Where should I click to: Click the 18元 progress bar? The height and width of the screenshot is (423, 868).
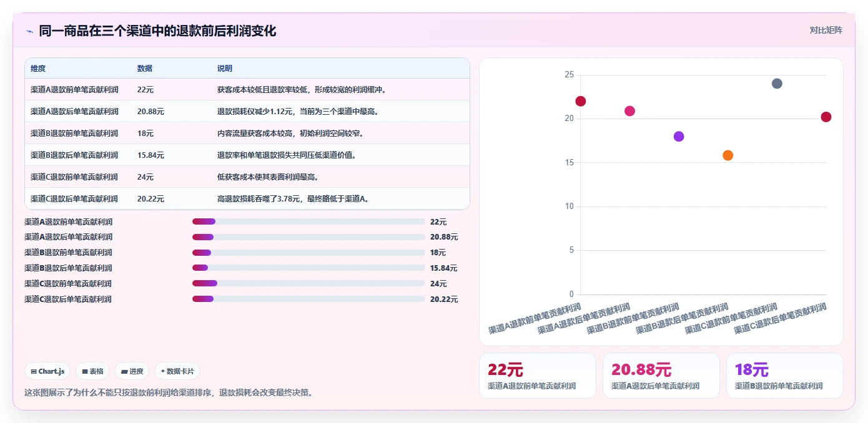pyautogui.click(x=308, y=253)
